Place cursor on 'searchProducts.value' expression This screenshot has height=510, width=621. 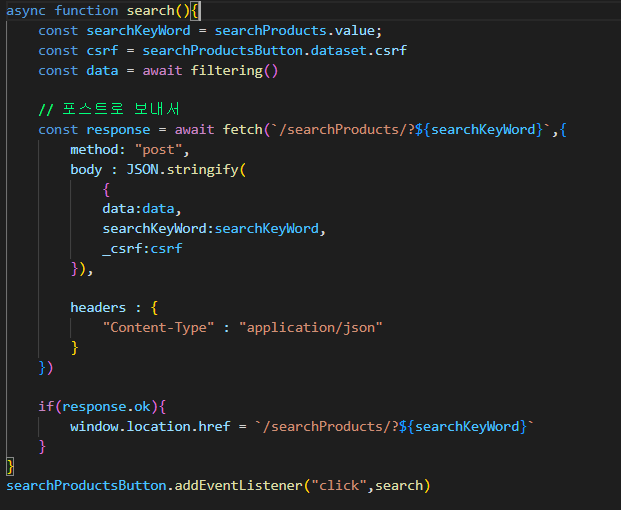pos(295,31)
